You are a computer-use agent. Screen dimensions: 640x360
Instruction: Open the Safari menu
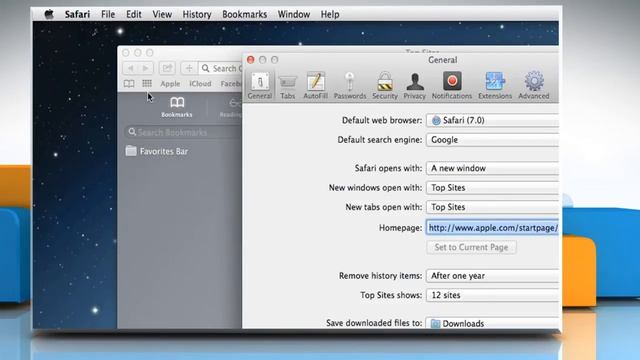point(77,15)
